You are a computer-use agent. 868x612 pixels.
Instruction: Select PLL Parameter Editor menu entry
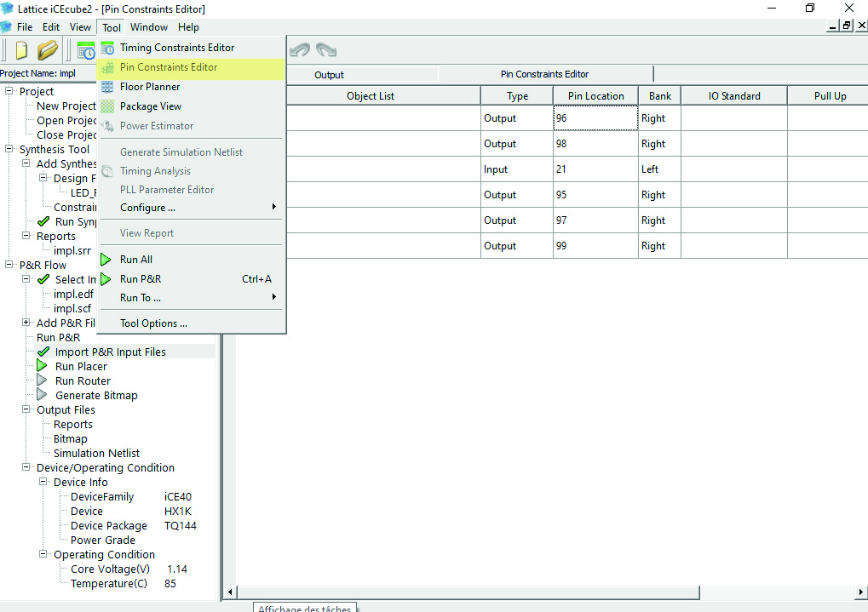[x=192, y=190]
